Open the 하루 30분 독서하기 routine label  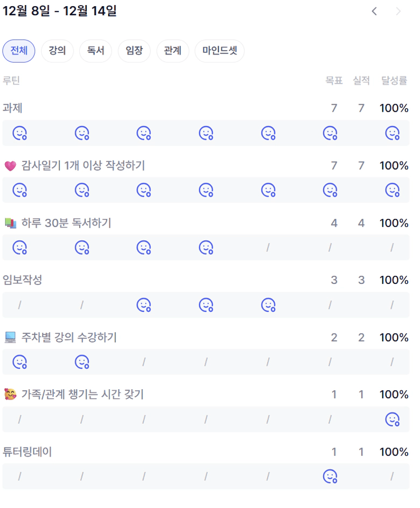(66, 223)
